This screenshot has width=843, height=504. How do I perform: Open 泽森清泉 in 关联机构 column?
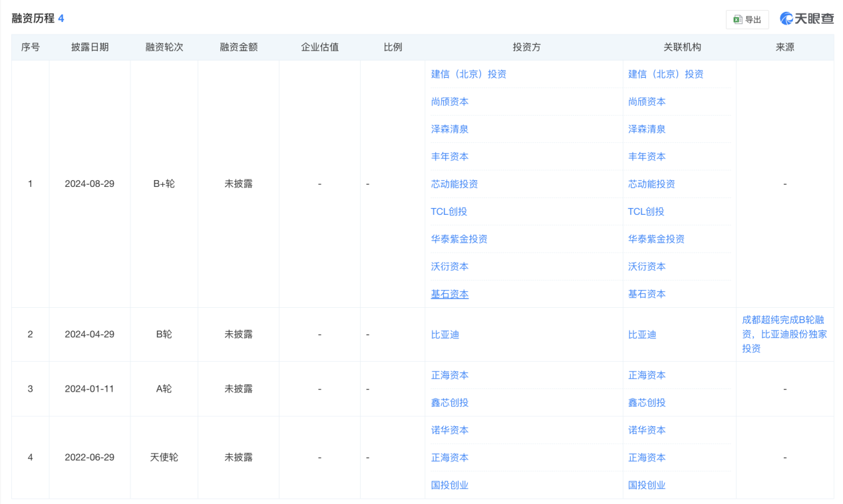[x=647, y=129]
